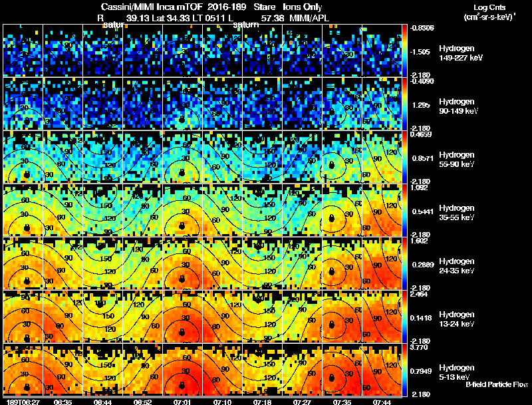532x405 pixels.
Task: Click the 0.2889 colorbar value
Action: (x=423, y=265)
